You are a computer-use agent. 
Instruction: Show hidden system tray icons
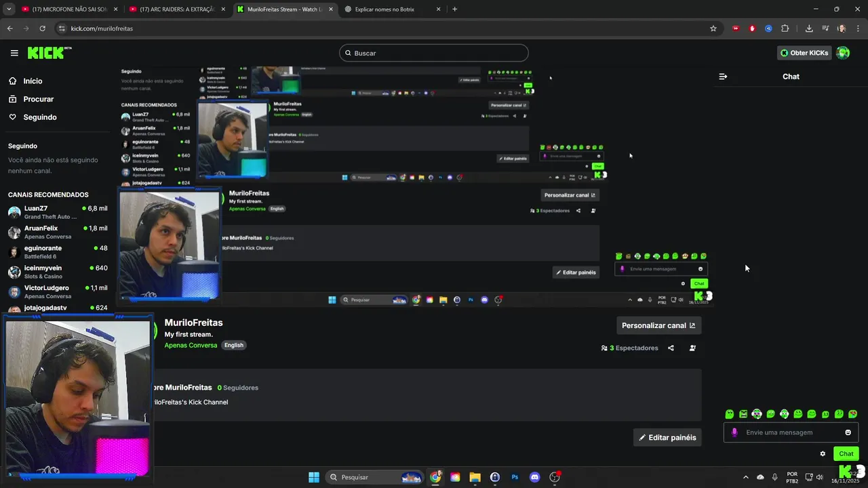[746, 477]
